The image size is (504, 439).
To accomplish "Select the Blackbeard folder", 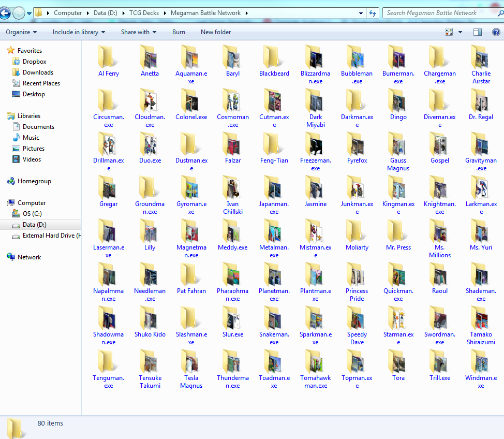I will click(x=274, y=61).
